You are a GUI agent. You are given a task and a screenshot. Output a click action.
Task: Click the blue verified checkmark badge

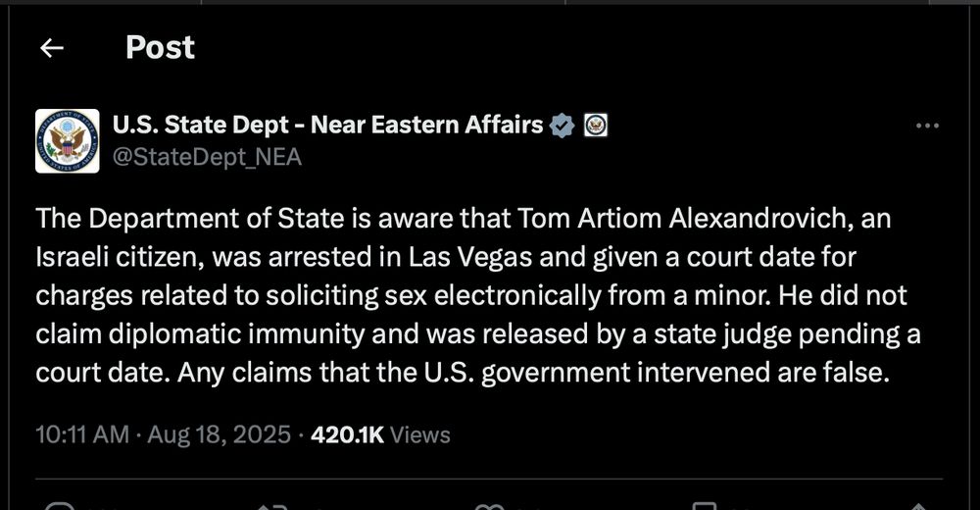pos(562,126)
